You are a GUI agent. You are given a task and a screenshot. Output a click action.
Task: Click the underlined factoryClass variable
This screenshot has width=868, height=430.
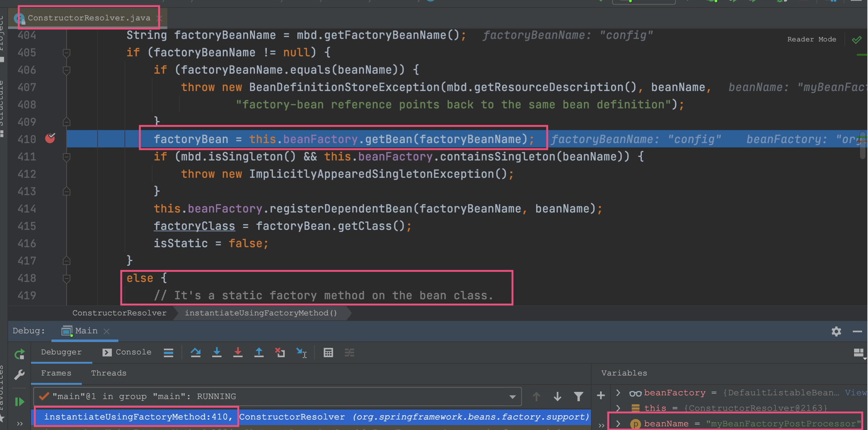coord(194,226)
